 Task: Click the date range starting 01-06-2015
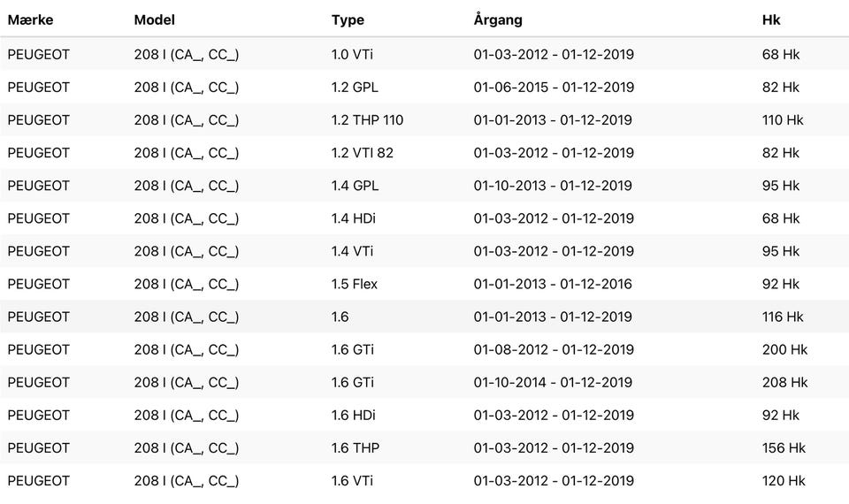click(x=554, y=88)
